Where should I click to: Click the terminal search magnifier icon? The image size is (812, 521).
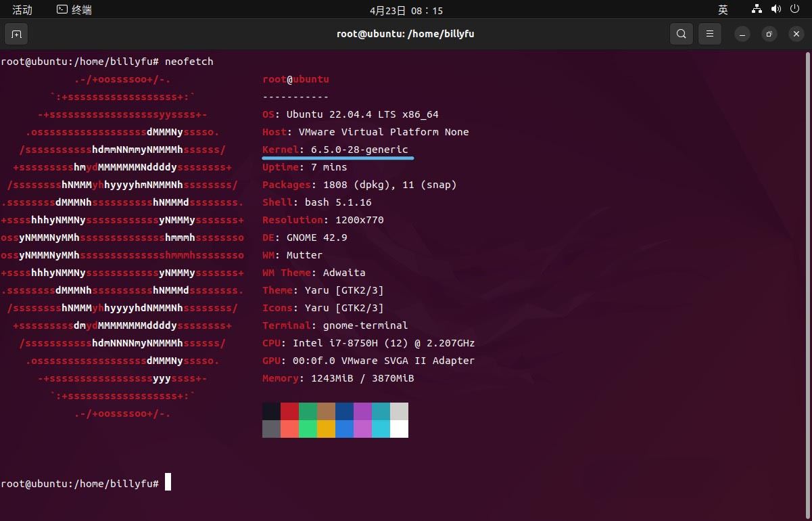681,34
